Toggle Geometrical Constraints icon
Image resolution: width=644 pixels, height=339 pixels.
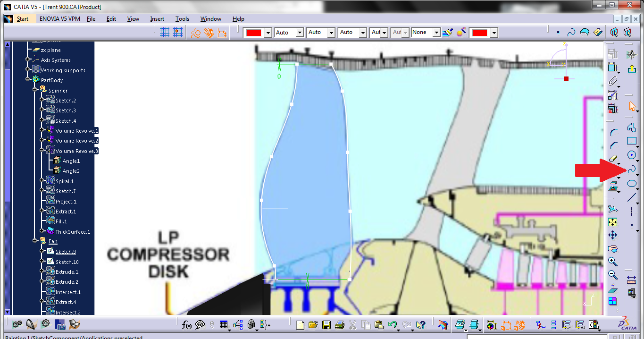pos(209,33)
